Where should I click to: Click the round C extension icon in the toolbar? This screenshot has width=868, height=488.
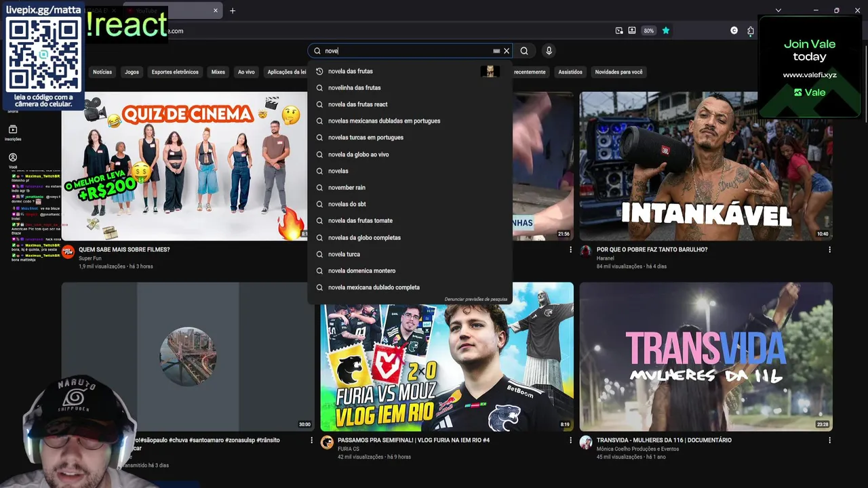click(x=734, y=30)
